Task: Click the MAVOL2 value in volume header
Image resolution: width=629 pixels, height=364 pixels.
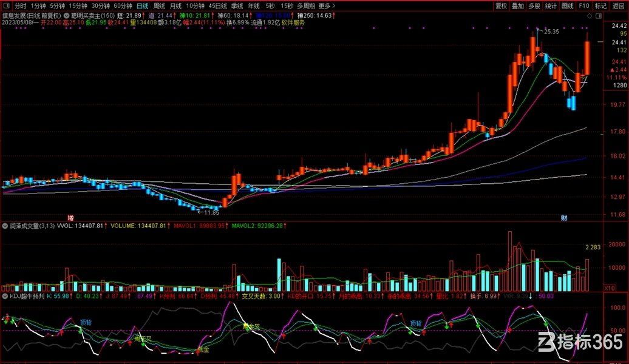Action: pyautogui.click(x=257, y=226)
